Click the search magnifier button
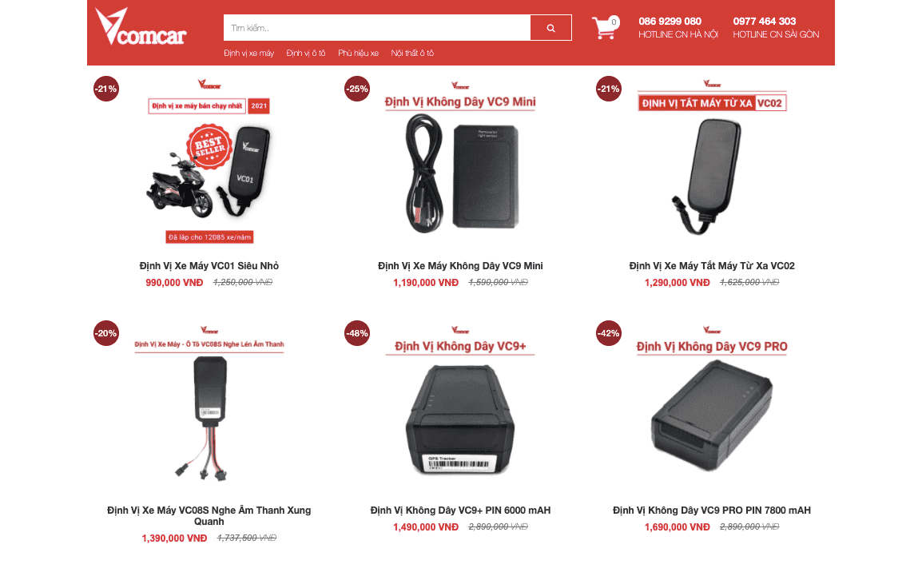Image resolution: width=922 pixels, height=588 pixels. [550, 28]
